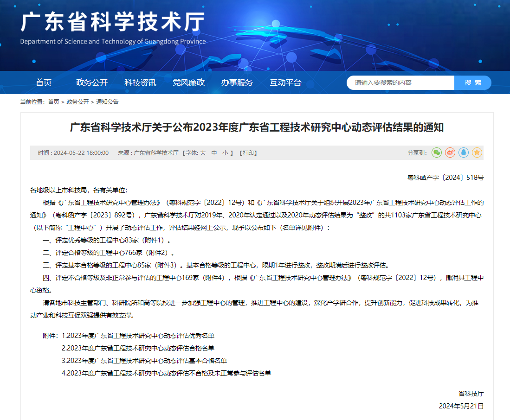Open the 政务公开 navigation menu
The width and height of the screenshot is (510, 420).
coord(92,83)
